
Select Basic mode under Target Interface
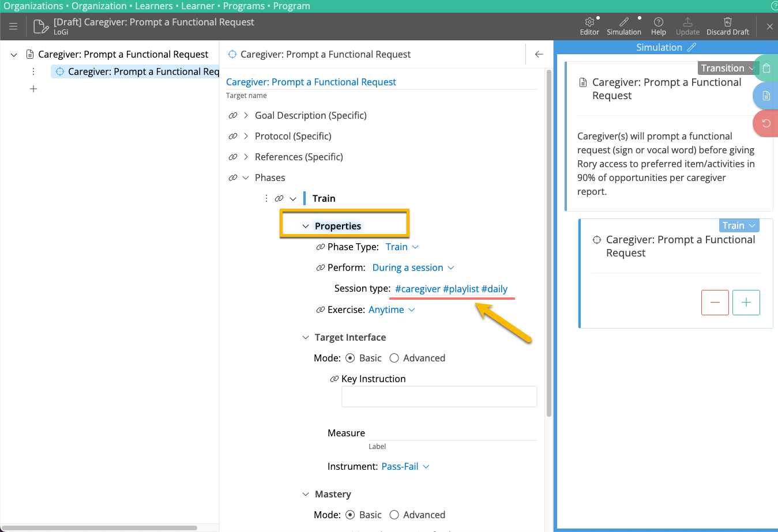[x=350, y=358]
